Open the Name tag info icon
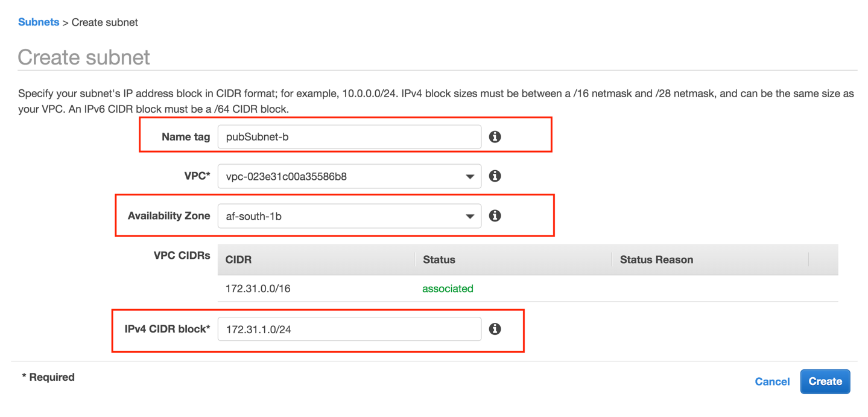The height and width of the screenshot is (417, 868). pyautogui.click(x=495, y=137)
